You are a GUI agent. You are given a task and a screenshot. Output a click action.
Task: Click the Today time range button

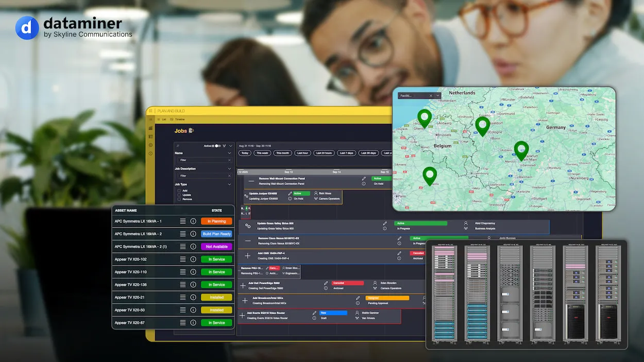pyautogui.click(x=245, y=153)
